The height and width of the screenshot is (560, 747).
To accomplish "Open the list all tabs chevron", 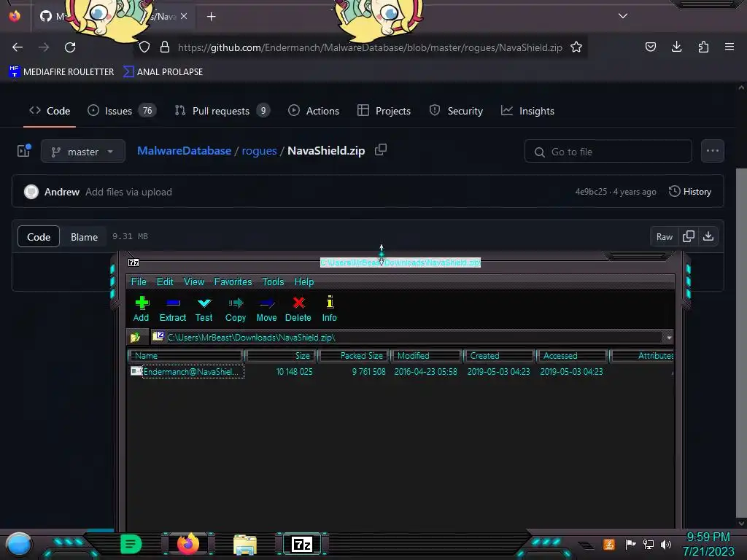I will [623, 16].
